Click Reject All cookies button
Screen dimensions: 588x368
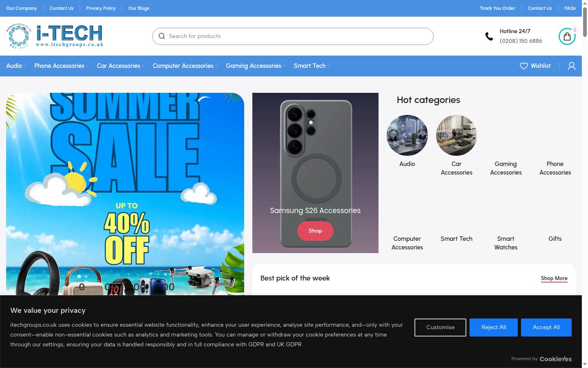point(494,328)
